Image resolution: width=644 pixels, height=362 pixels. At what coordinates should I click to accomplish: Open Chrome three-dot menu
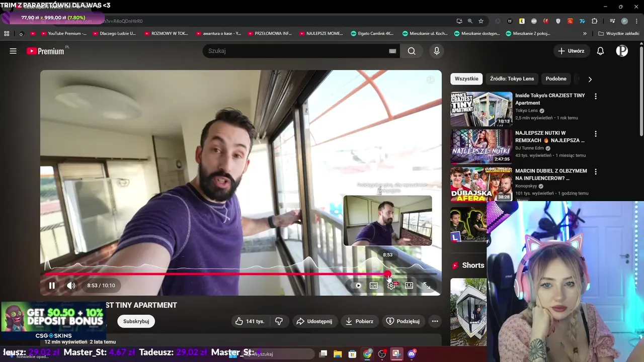(x=635, y=21)
